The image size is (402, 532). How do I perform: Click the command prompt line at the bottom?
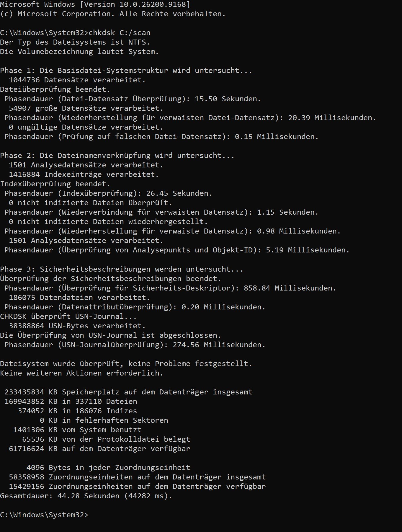tap(44, 515)
